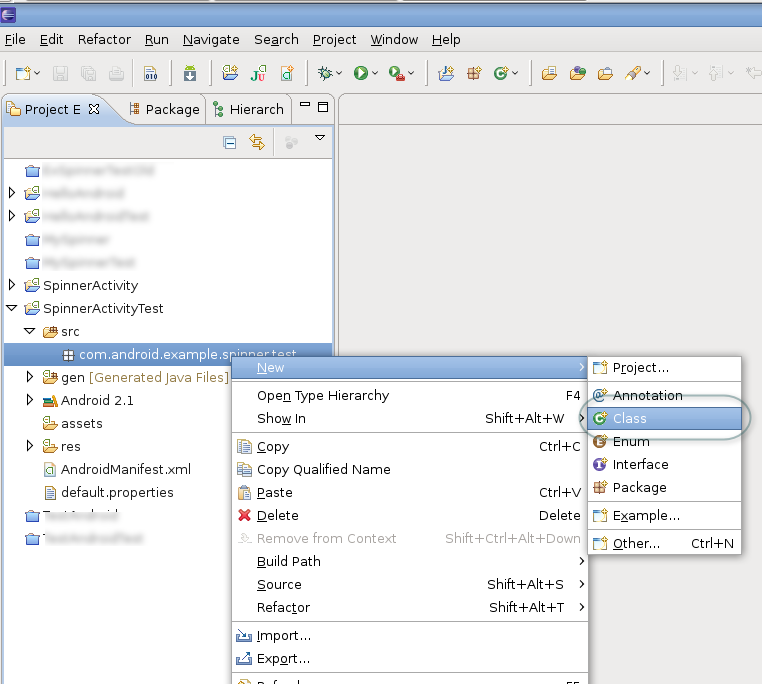Collapse the SpinnerActivityTest project node

12,308
